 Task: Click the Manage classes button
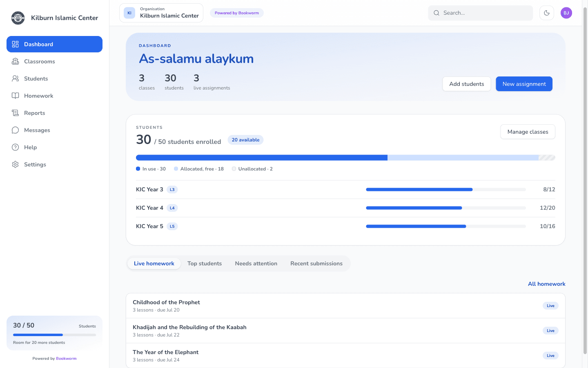pos(528,132)
